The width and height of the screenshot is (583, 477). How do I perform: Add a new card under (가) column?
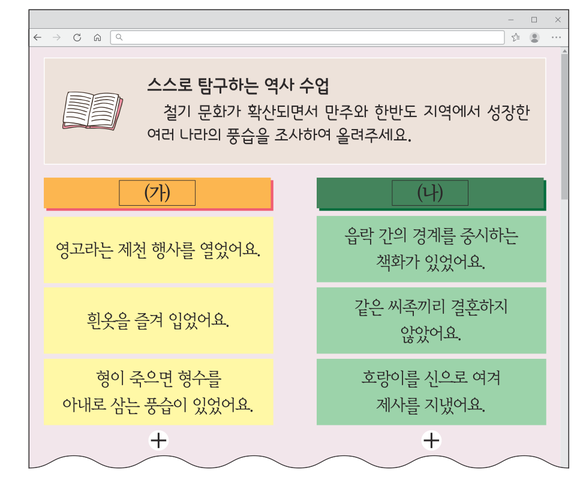pos(158,441)
